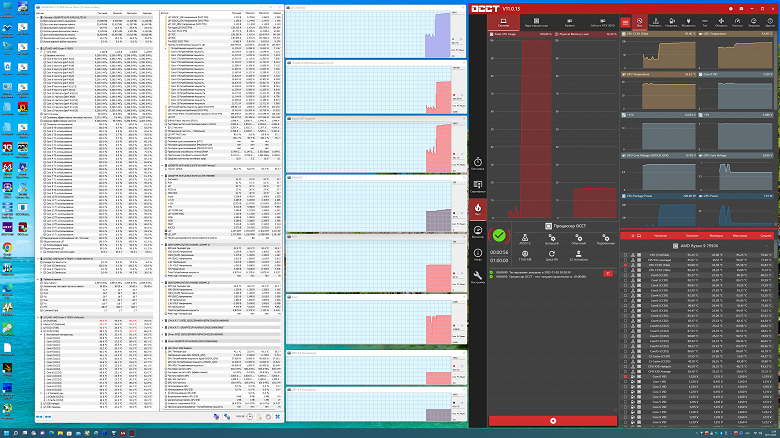Stop the running OCCT test with the red button
The image size is (780, 438).
click(x=553, y=421)
